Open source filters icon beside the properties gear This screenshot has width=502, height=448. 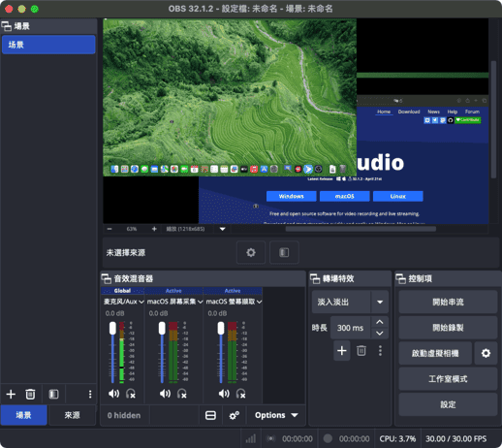(x=284, y=252)
